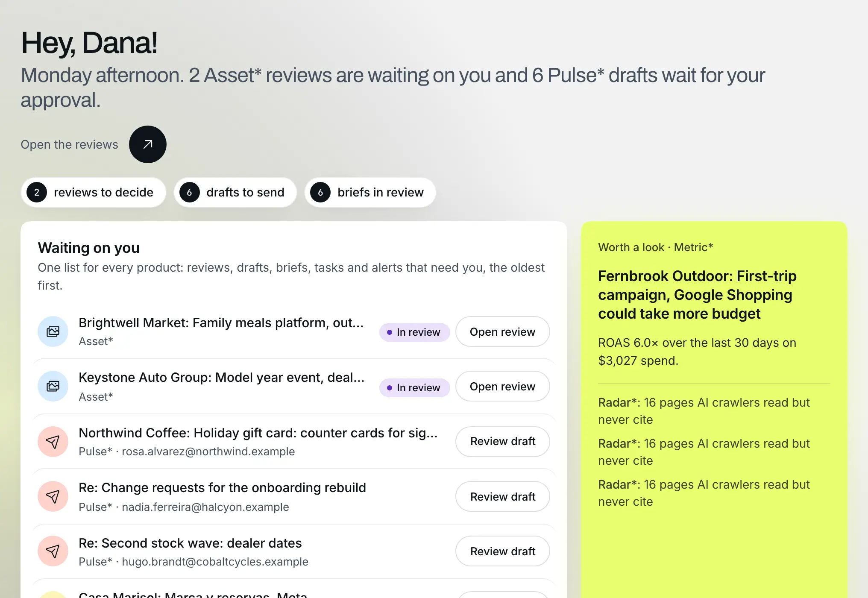
Task: Click the Keystone Auto Group asset image icon
Action: coord(53,386)
